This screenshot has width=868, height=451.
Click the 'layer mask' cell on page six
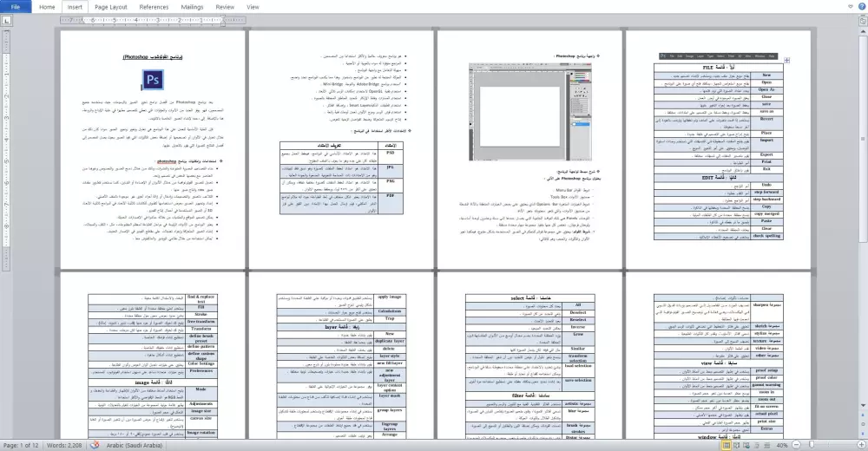(391, 400)
